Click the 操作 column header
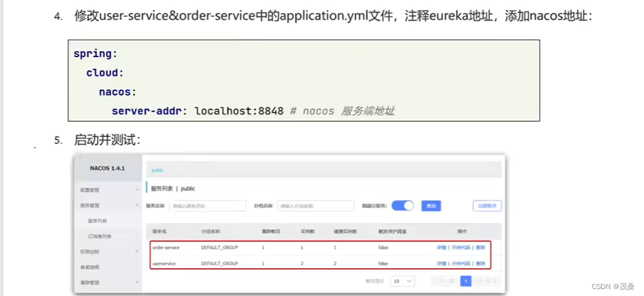 [x=462, y=231]
